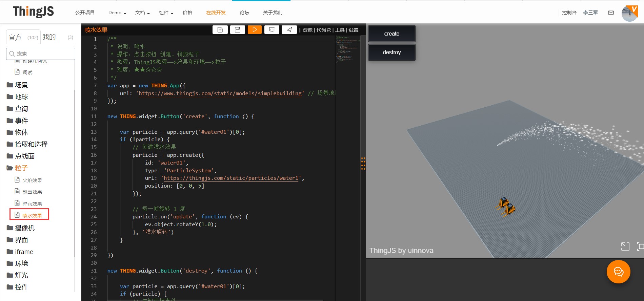
Task: Expand the 点线面 folder
Action: pos(21,156)
